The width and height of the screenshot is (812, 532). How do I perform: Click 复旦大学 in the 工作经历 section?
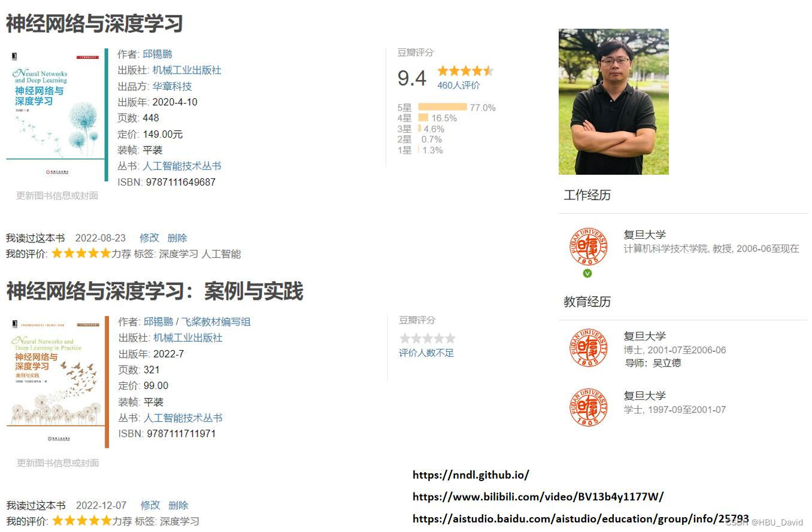645,235
